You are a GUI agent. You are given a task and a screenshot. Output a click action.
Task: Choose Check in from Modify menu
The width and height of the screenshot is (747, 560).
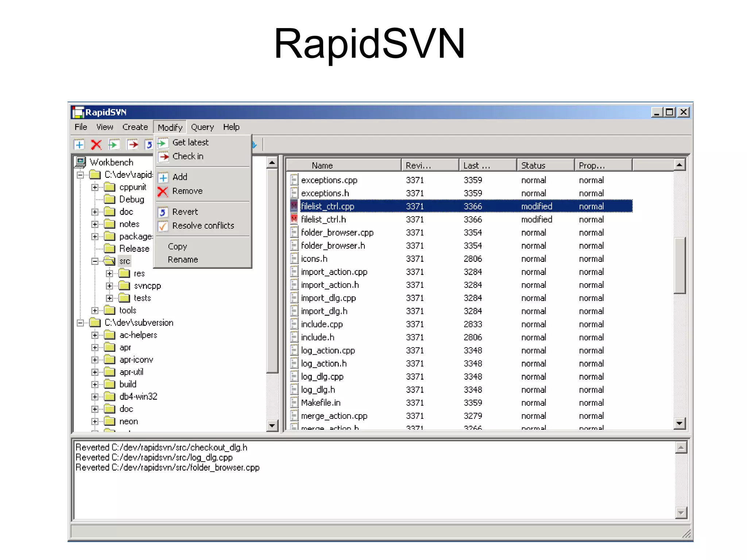187,157
